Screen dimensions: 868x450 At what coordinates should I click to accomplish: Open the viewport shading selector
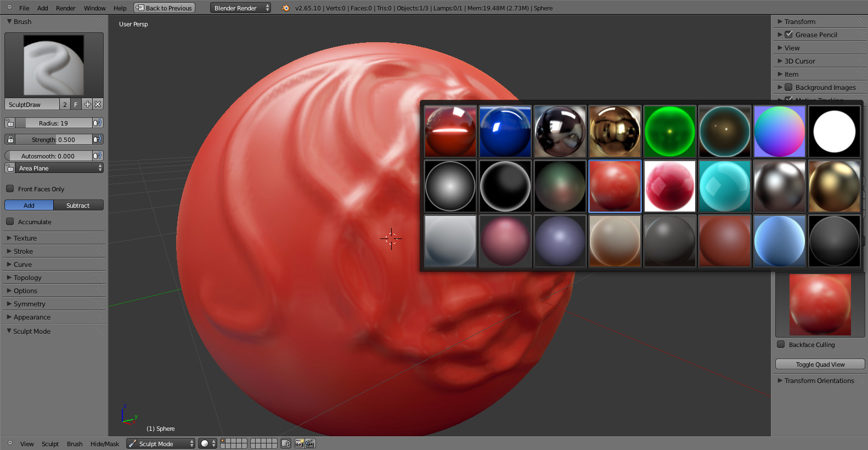pos(207,443)
